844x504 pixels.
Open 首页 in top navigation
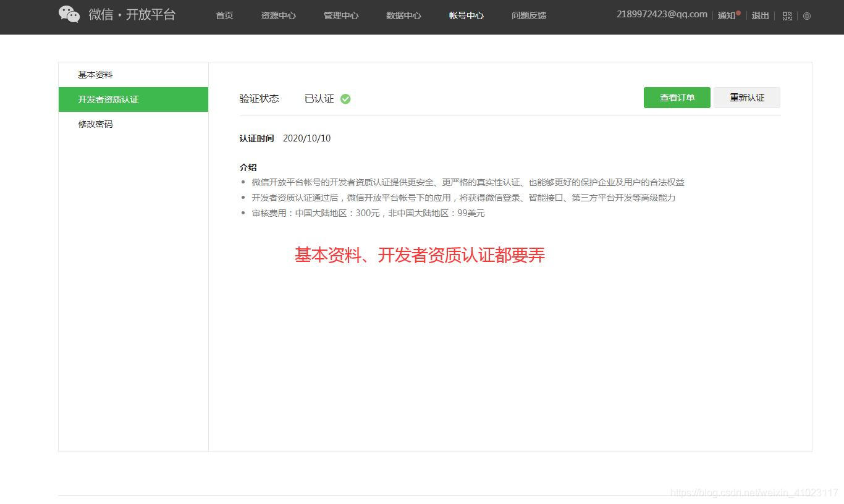coord(224,15)
